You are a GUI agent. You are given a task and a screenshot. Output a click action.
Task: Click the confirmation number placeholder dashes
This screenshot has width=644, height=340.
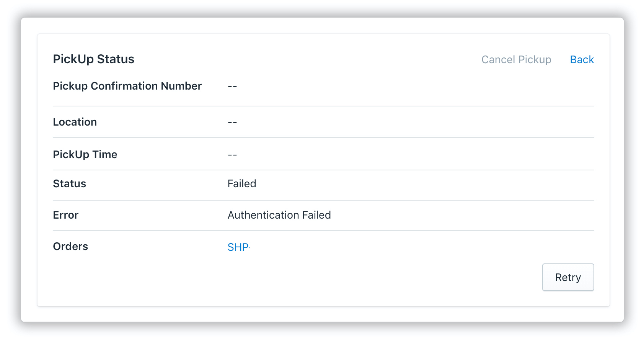pyautogui.click(x=232, y=86)
